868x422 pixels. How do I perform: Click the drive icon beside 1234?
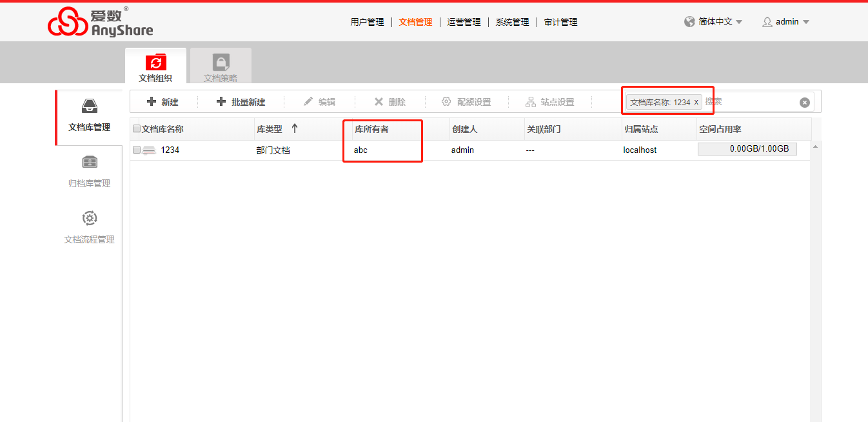tap(149, 150)
